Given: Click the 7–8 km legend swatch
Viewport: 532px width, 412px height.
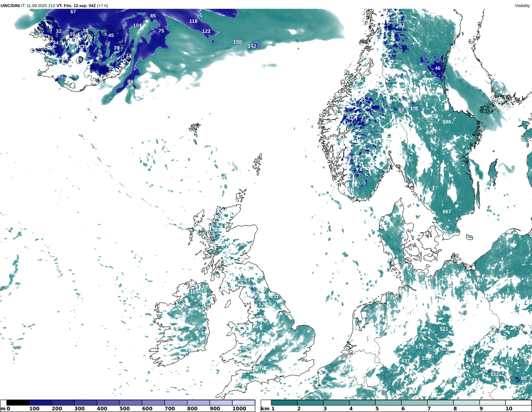Looking at the screenshot, I should pos(440,402).
